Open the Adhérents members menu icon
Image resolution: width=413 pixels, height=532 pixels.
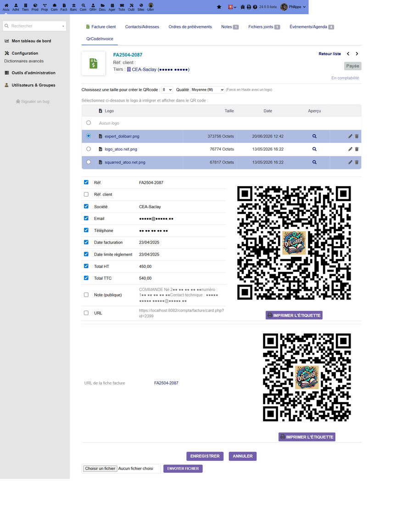[x=16, y=6]
